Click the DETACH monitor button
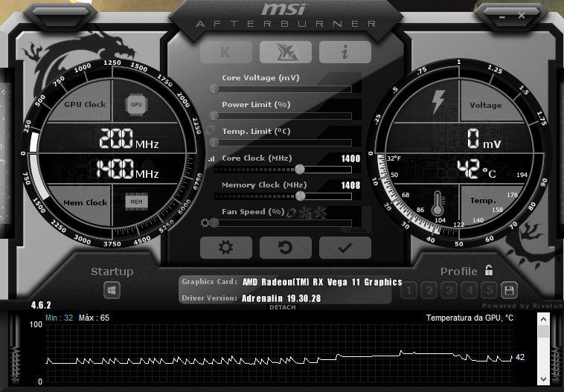 (282, 307)
